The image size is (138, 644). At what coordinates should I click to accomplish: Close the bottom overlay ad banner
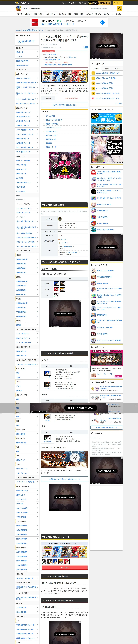click(135, 405)
